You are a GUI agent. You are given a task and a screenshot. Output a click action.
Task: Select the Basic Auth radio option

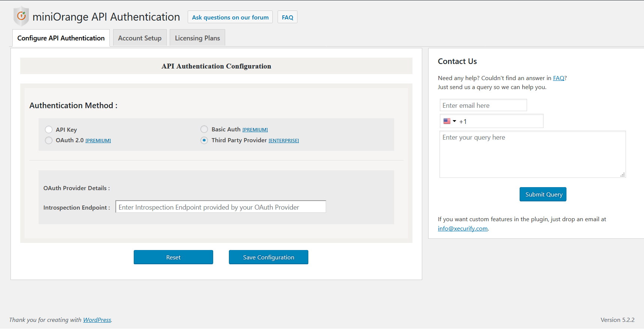204,129
